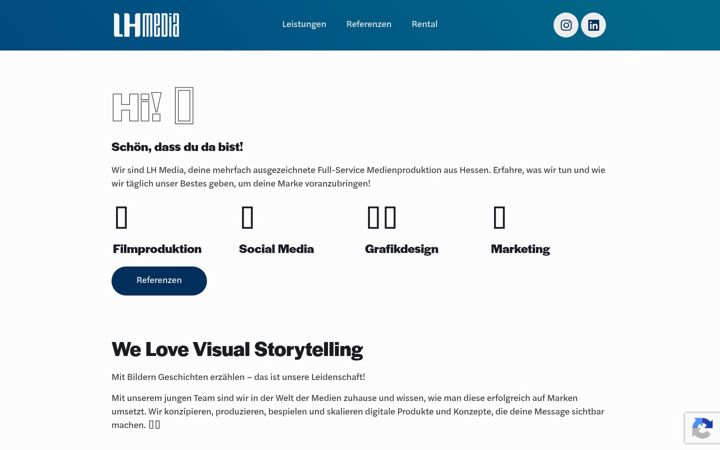Click the LH Media logo
Screen dimensions: 720x450
146,25
